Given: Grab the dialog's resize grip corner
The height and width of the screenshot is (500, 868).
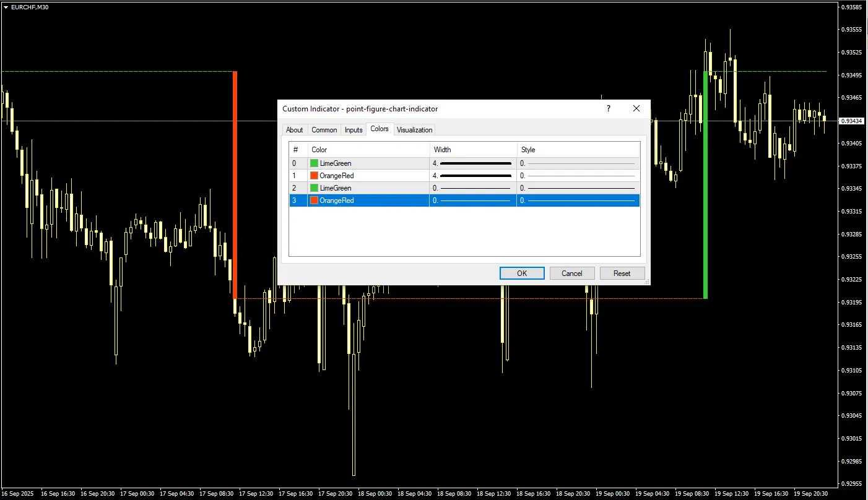Looking at the screenshot, I should click(647, 282).
